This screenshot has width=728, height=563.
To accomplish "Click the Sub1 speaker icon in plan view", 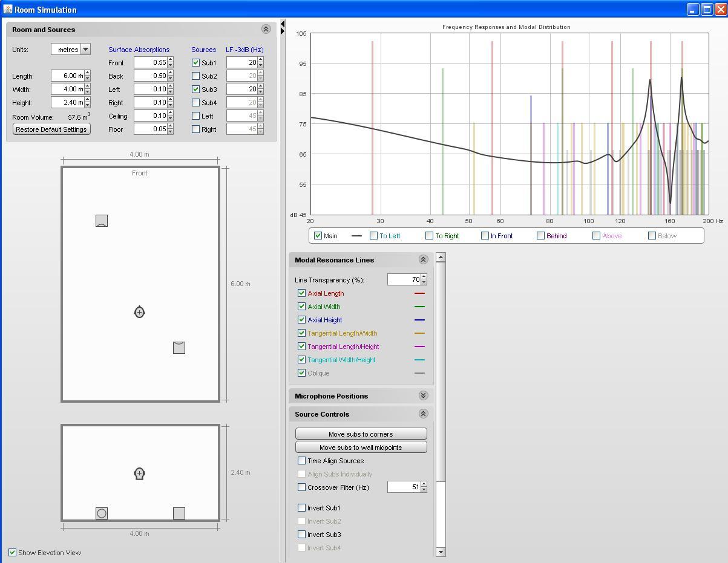I will click(x=102, y=221).
